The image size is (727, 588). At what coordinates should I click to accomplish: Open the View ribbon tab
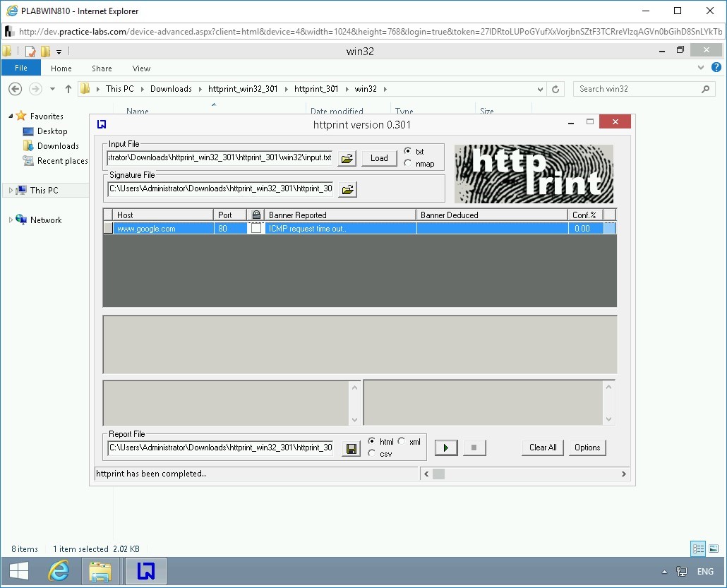click(141, 68)
